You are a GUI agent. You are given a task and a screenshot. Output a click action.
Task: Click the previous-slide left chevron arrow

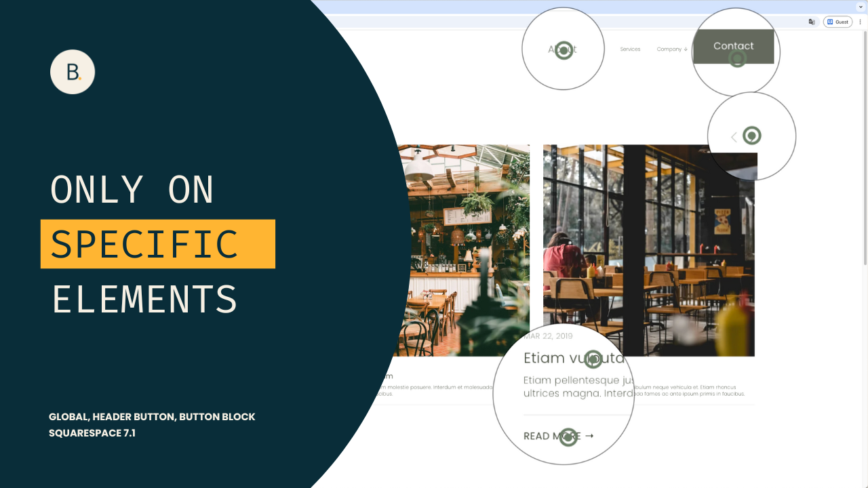[x=734, y=138]
